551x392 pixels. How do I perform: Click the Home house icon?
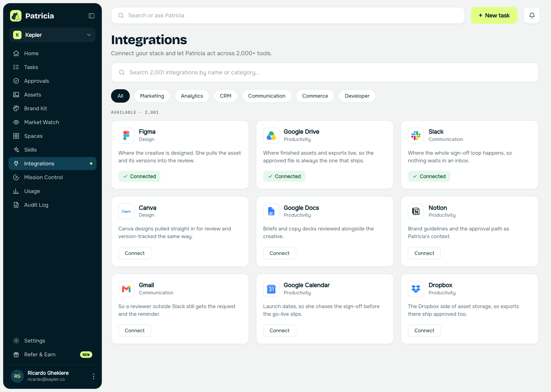point(16,53)
